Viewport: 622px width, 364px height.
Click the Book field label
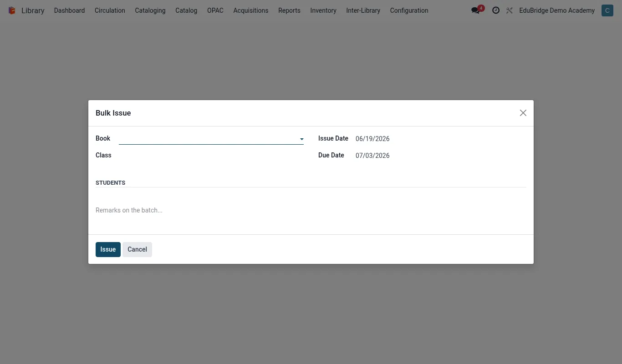pyautogui.click(x=103, y=138)
